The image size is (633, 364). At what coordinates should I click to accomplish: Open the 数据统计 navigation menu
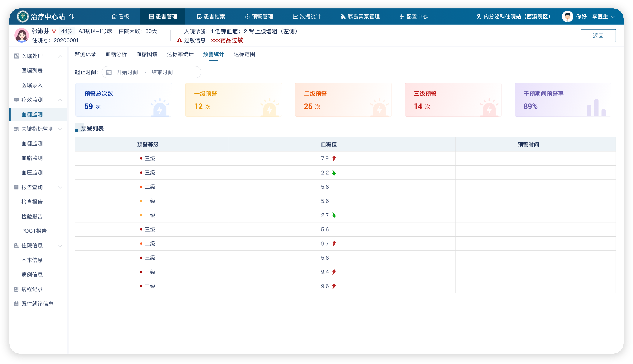pyautogui.click(x=307, y=16)
